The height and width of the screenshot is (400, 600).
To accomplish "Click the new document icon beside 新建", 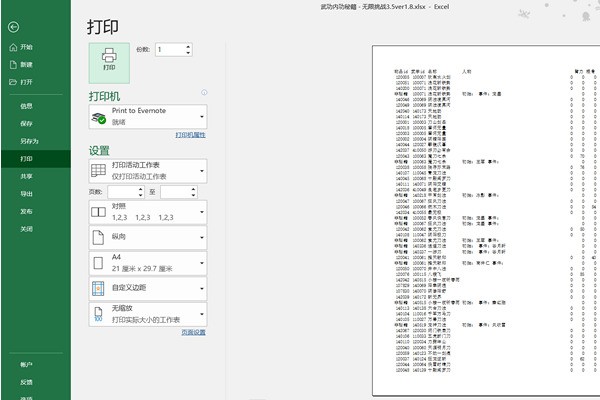I will pyautogui.click(x=13, y=65).
